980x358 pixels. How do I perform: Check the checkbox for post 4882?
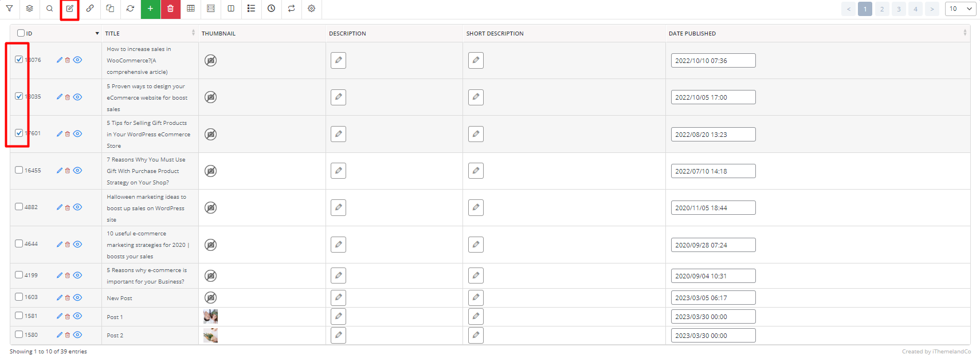pyautogui.click(x=19, y=207)
